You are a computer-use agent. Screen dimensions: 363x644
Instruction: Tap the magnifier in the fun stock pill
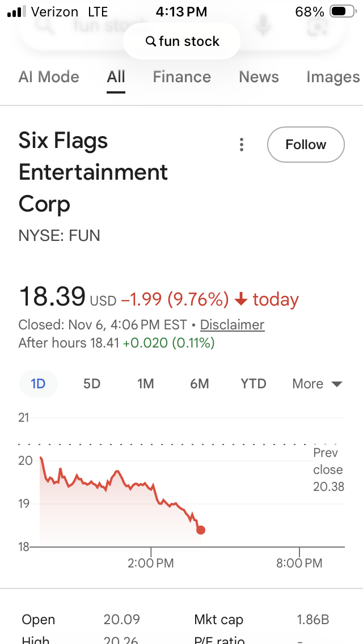pos(151,41)
